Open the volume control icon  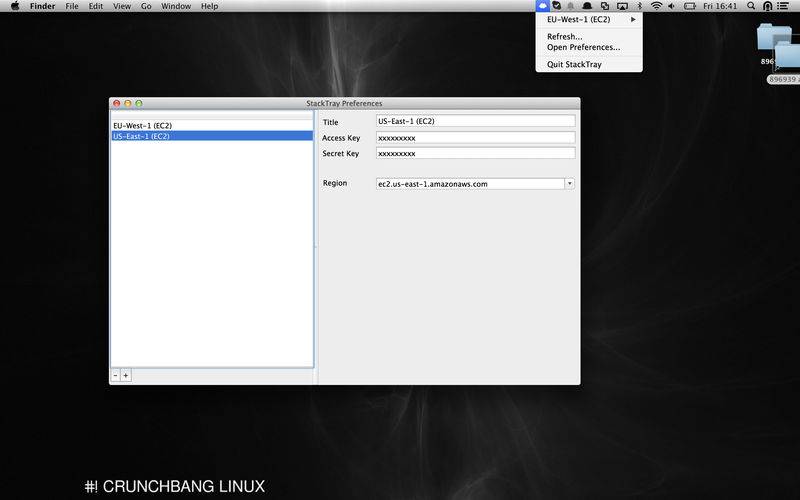point(671,6)
